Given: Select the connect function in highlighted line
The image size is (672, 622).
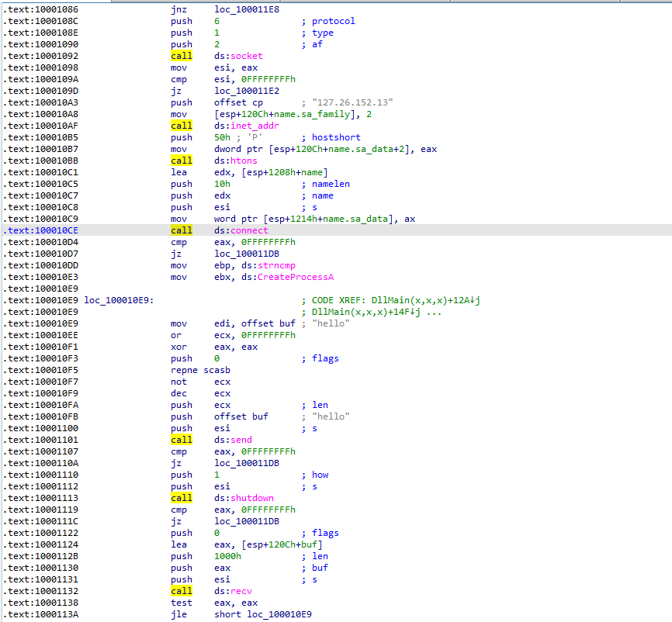Looking at the screenshot, I should (x=249, y=230).
